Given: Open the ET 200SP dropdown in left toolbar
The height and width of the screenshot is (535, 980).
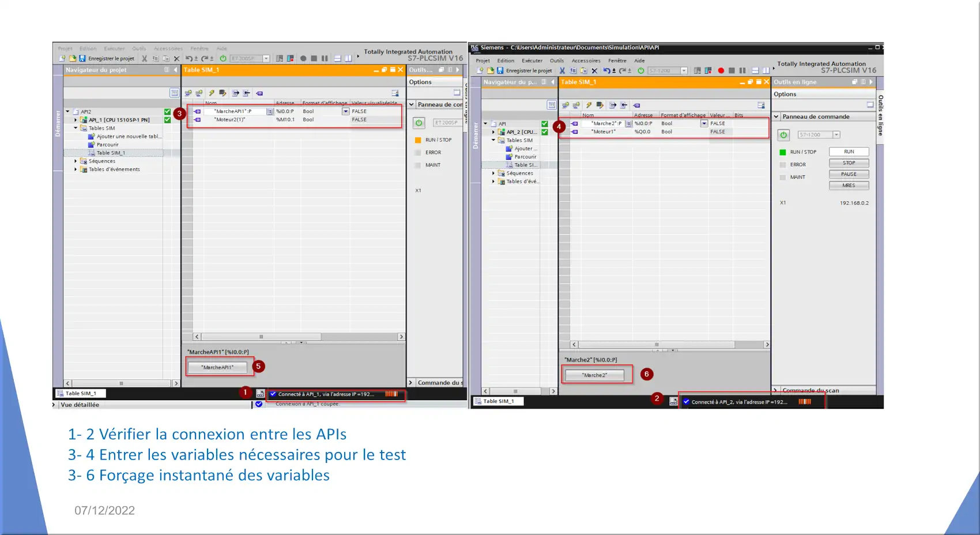Looking at the screenshot, I should pyautogui.click(x=266, y=58).
